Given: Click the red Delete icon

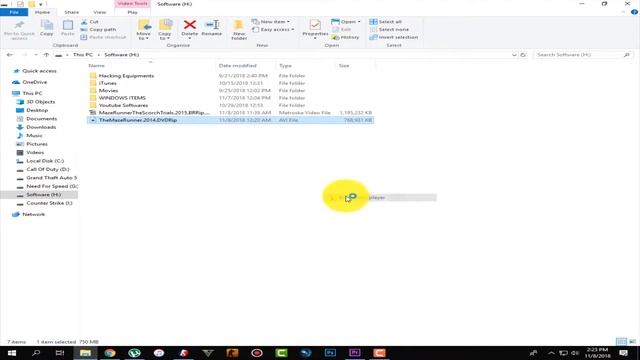Looking at the screenshot, I should pos(189,25).
